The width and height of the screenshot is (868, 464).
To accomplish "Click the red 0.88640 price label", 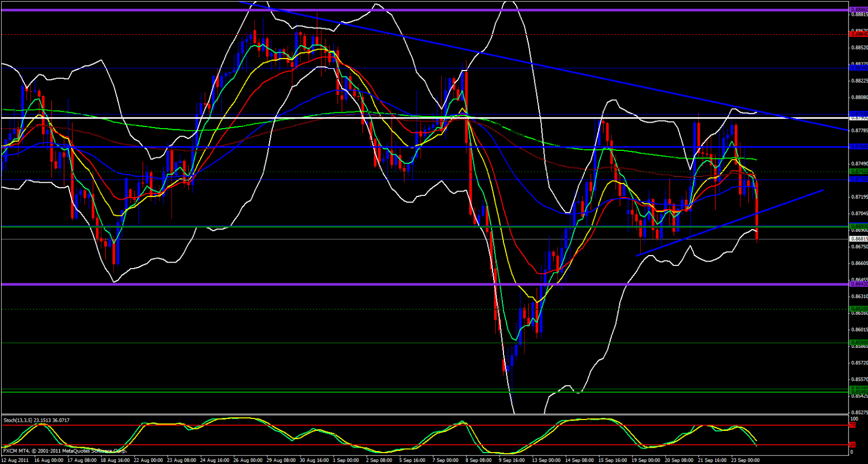I will [858, 34].
